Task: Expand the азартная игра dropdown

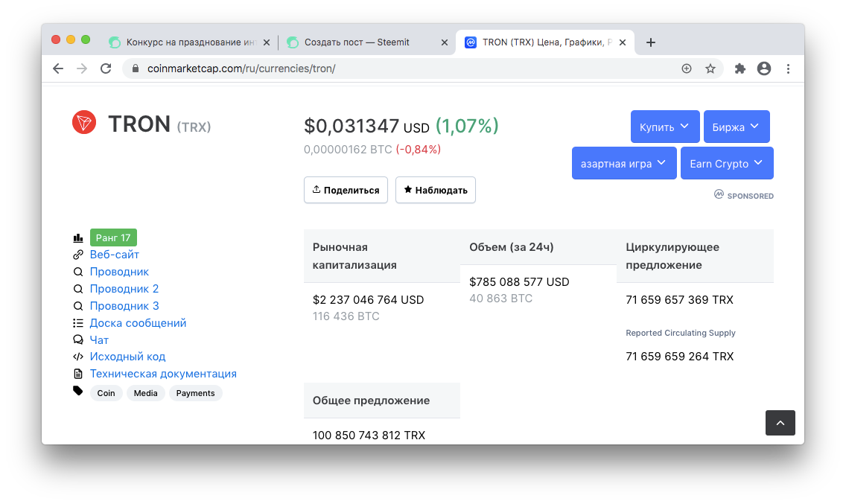Action: pos(624,163)
